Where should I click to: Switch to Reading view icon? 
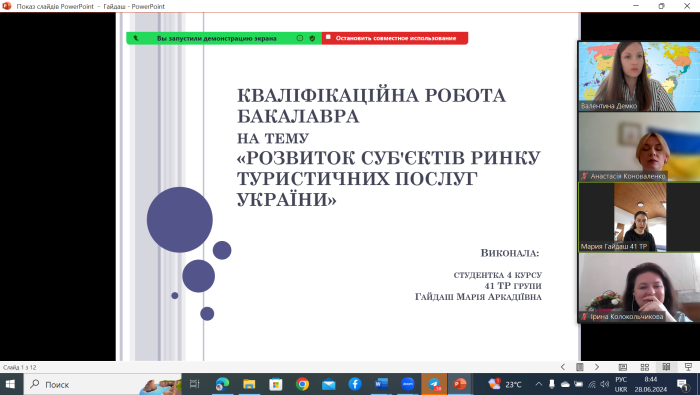[x=666, y=367]
